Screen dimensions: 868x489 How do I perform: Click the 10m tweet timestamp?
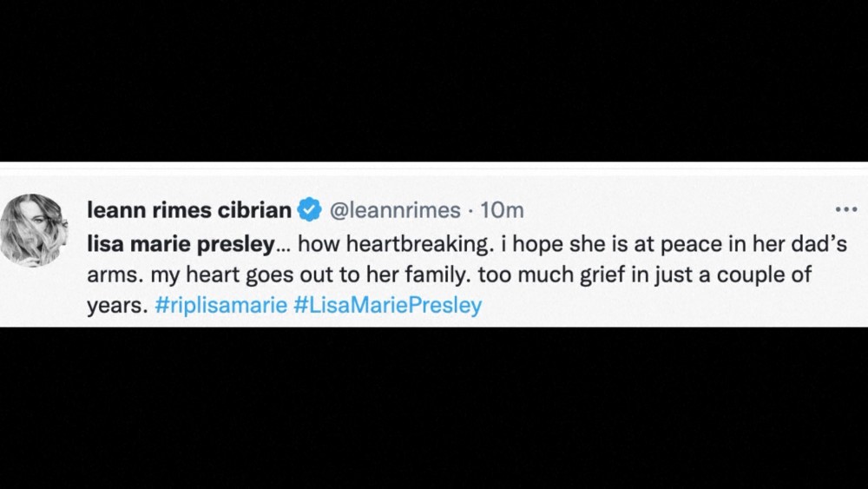tap(505, 210)
